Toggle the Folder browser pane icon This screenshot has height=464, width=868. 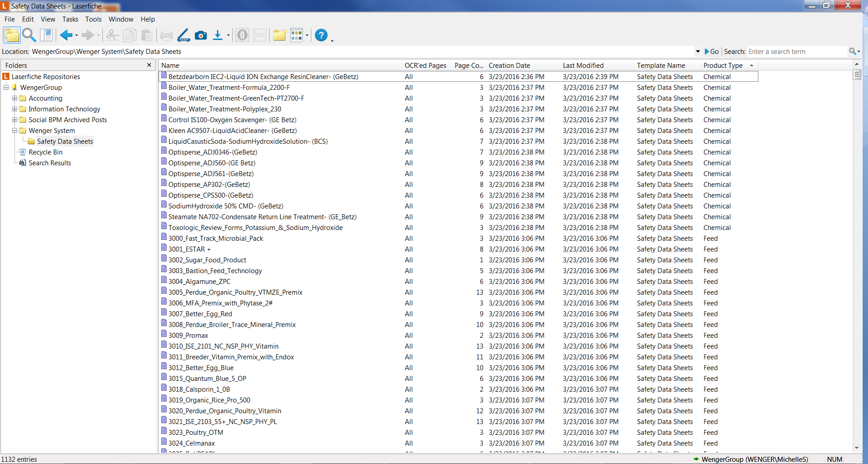tap(12, 35)
